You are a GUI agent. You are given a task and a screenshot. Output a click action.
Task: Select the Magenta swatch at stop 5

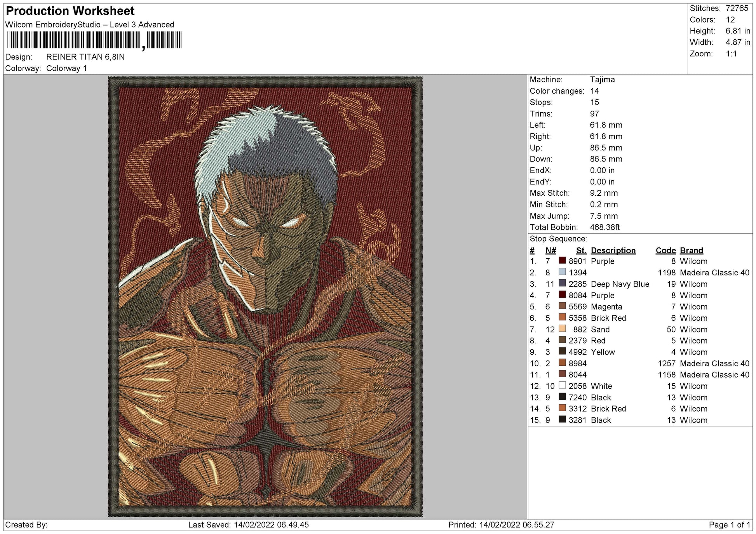click(x=562, y=306)
